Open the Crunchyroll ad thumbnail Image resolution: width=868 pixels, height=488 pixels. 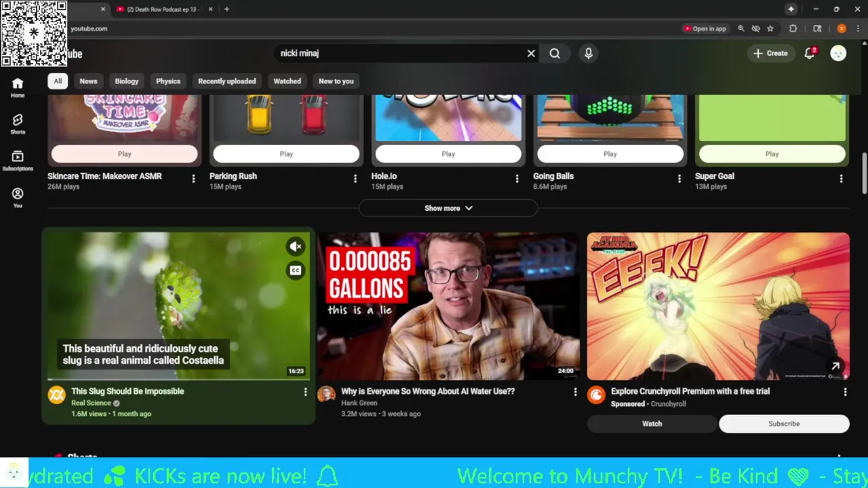pyautogui.click(x=718, y=306)
